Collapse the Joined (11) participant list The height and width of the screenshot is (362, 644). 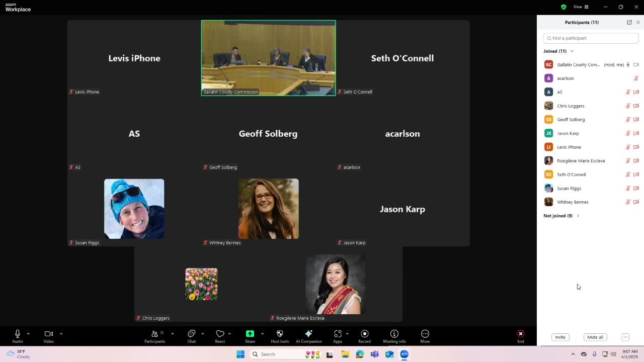click(x=572, y=51)
